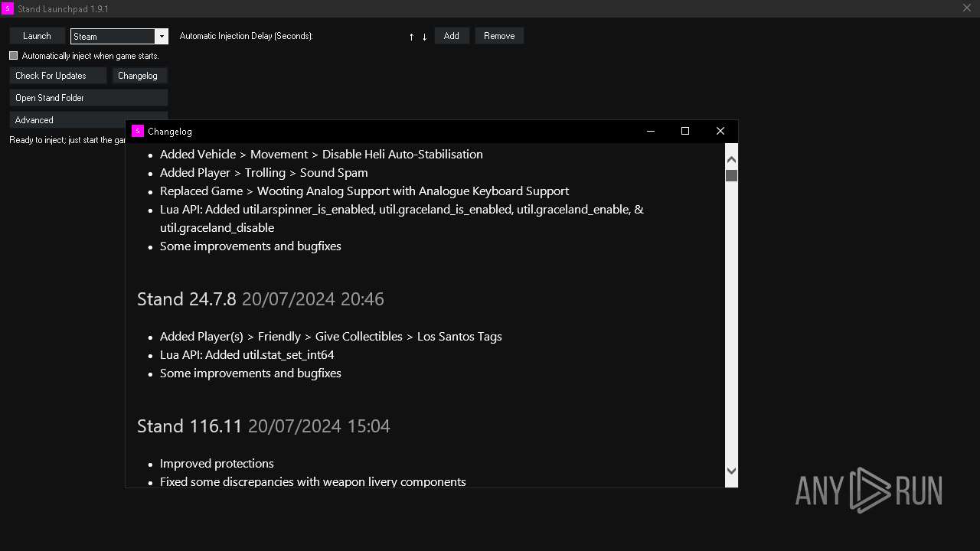Close the Changelog window
Screen dimensions: 980x551
click(720, 131)
